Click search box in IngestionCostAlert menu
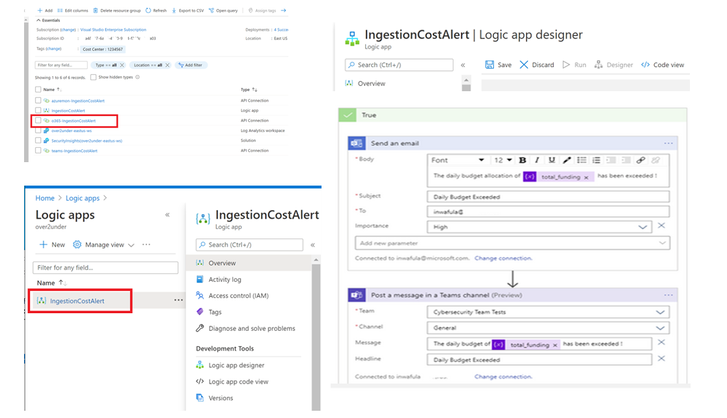727x418 pixels. tap(249, 245)
